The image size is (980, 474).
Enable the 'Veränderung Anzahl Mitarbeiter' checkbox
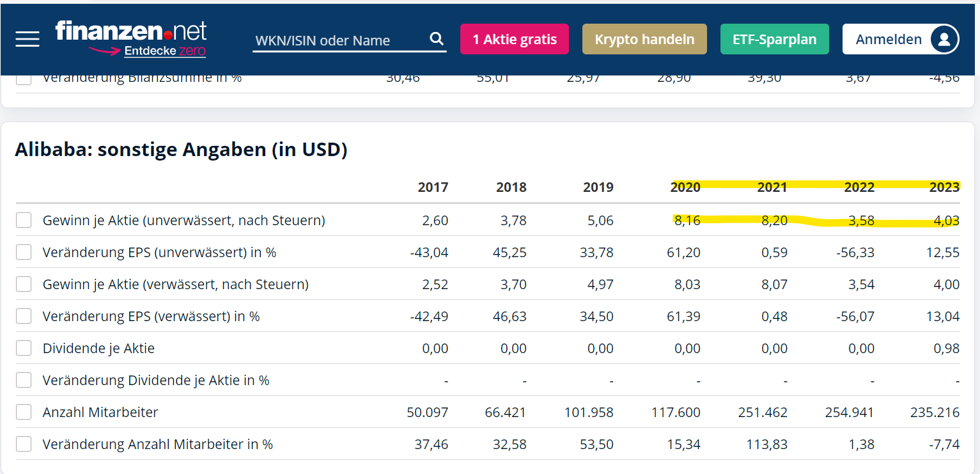point(24,443)
